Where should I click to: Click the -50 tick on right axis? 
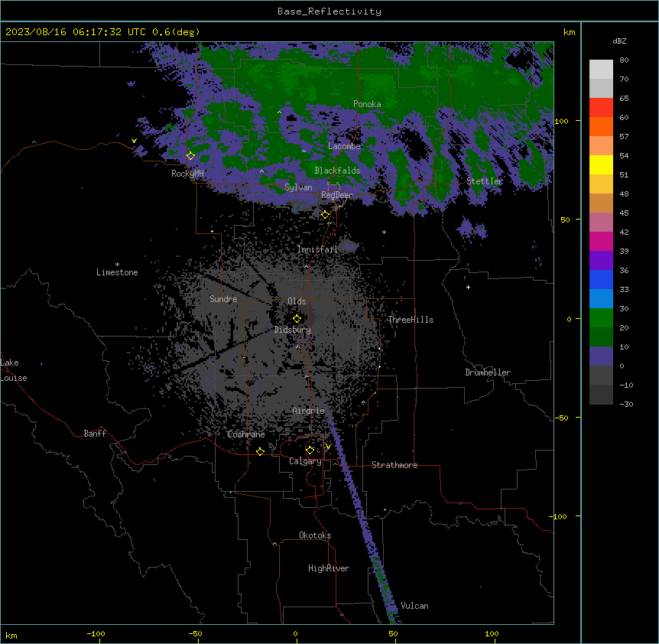tap(561, 418)
